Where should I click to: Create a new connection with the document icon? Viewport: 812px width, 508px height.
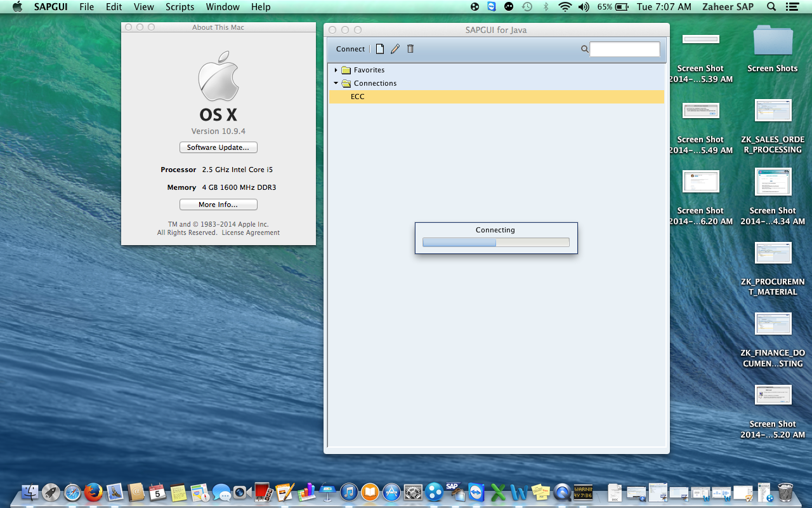point(380,49)
